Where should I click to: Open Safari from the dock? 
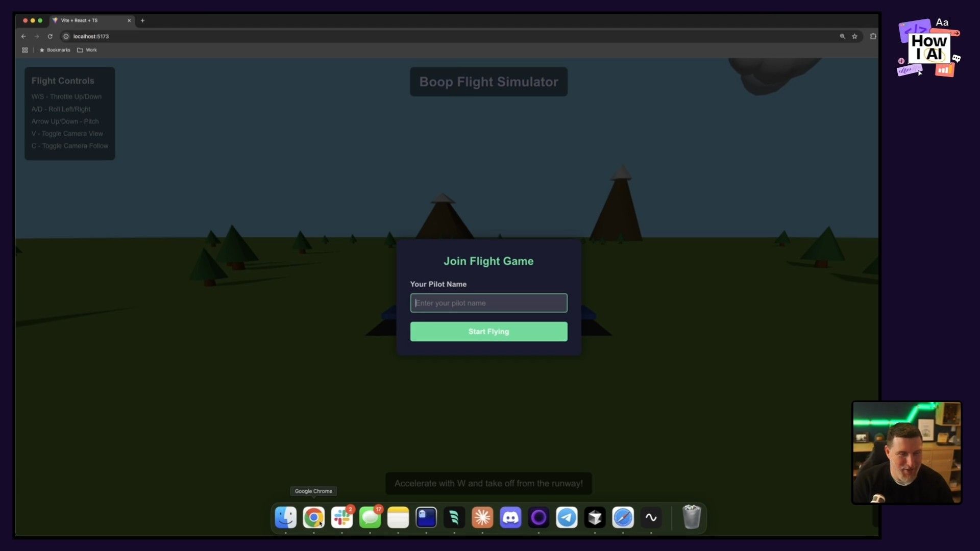tap(623, 517)
